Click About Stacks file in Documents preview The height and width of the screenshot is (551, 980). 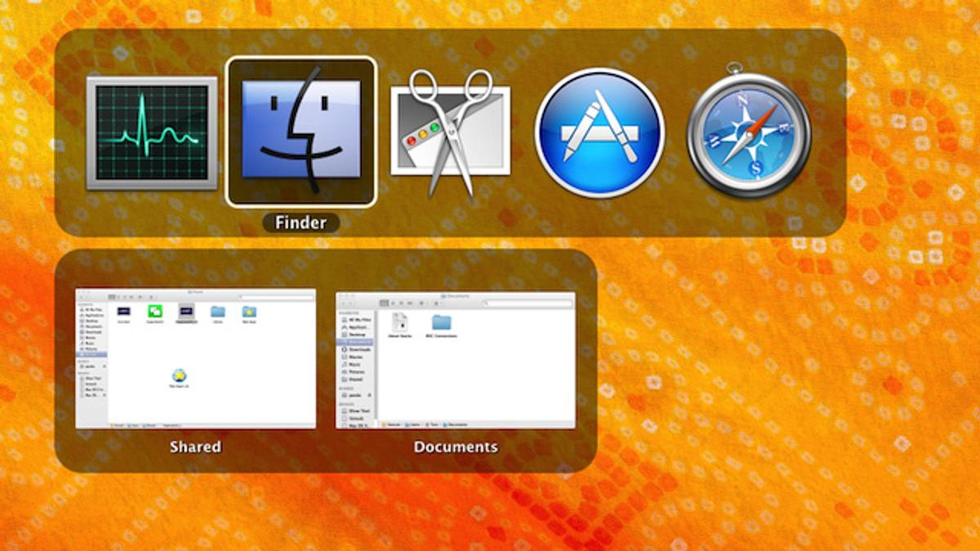pos(400,322)
